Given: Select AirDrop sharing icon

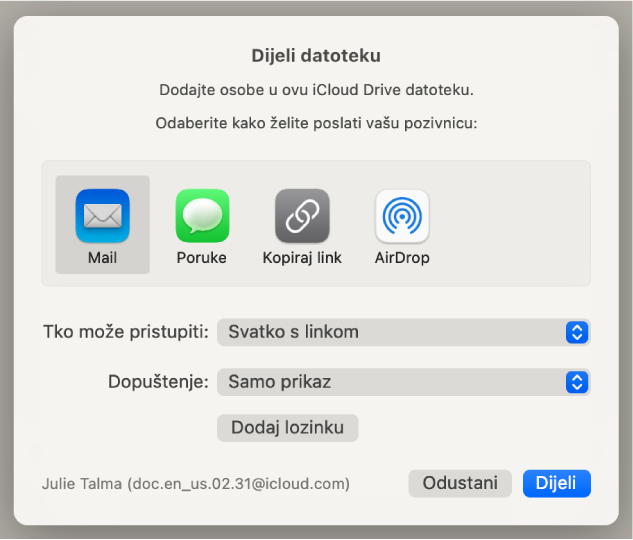Looking at the screenshot, I should [x=402, y=216].
